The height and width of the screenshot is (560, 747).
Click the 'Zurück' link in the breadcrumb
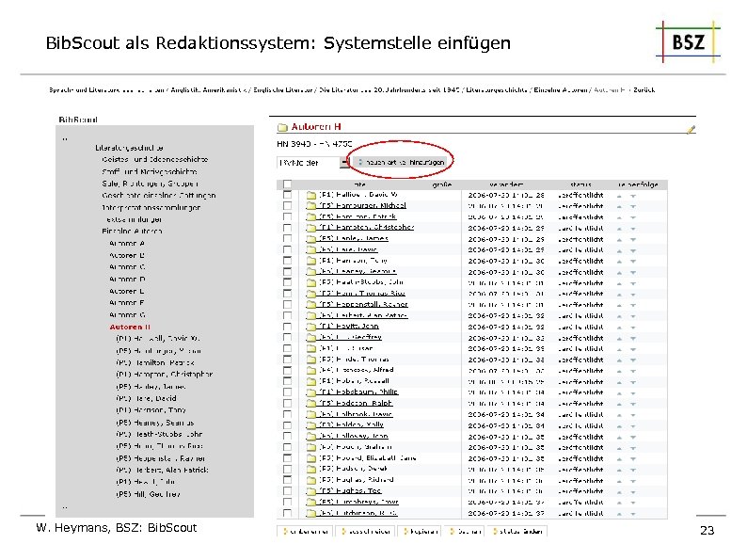[644, 89]
